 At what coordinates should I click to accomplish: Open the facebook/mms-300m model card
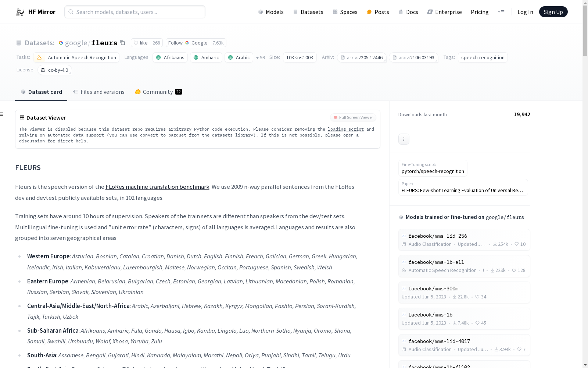coord(464,293)
